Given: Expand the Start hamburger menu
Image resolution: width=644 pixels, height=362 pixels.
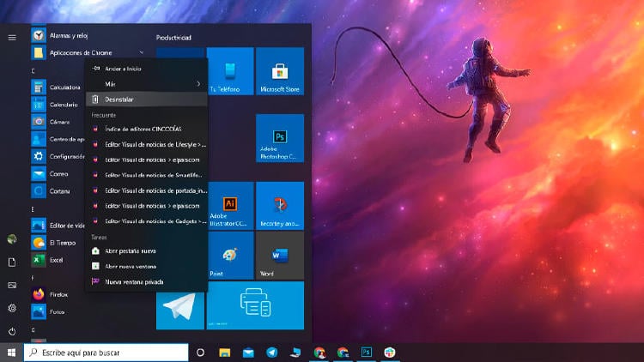Looking at the screenshot, I should (12, 37).
